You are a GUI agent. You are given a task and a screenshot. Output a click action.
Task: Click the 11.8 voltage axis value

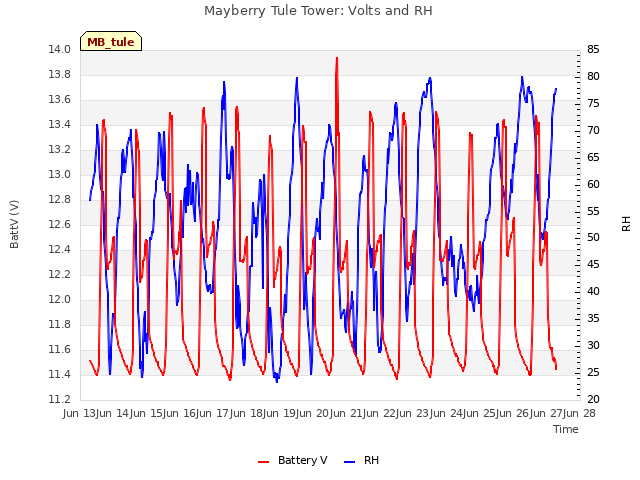click(60, 324)
